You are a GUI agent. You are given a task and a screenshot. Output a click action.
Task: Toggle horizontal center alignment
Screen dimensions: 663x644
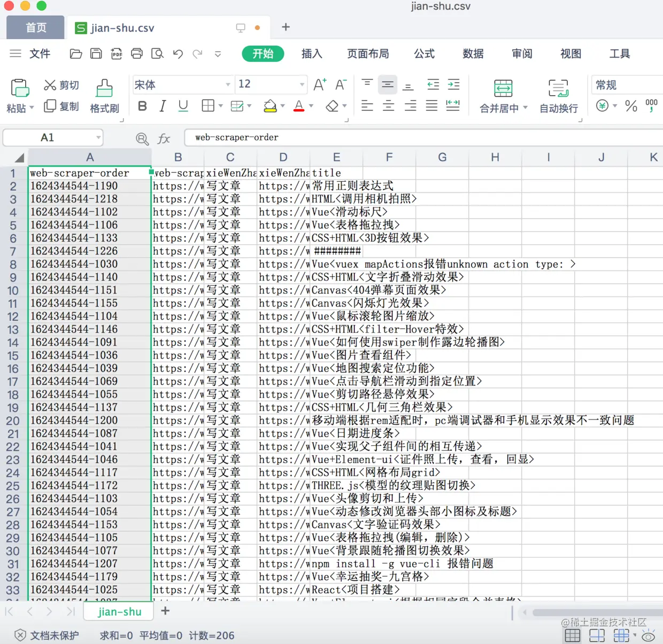pos(389,105)
